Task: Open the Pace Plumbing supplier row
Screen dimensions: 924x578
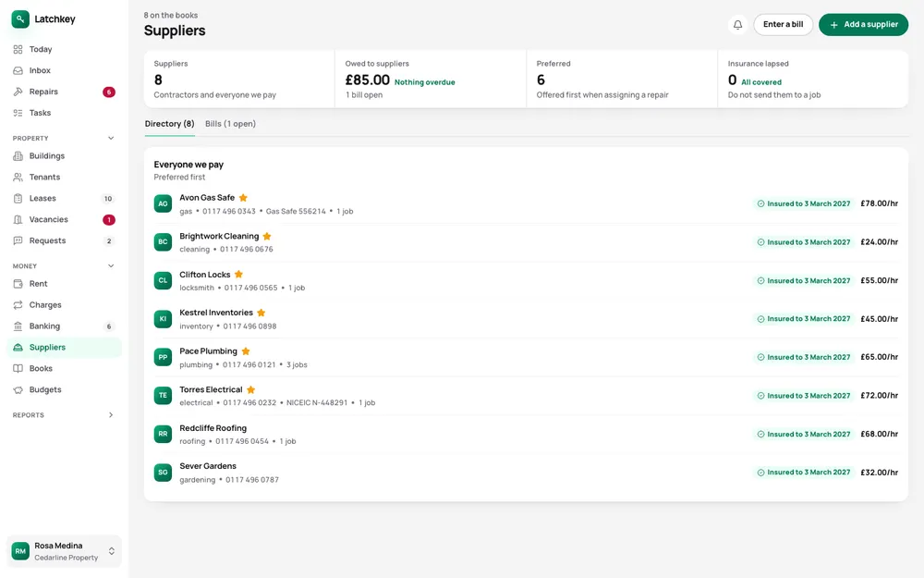Action: [x=526, y=357]
